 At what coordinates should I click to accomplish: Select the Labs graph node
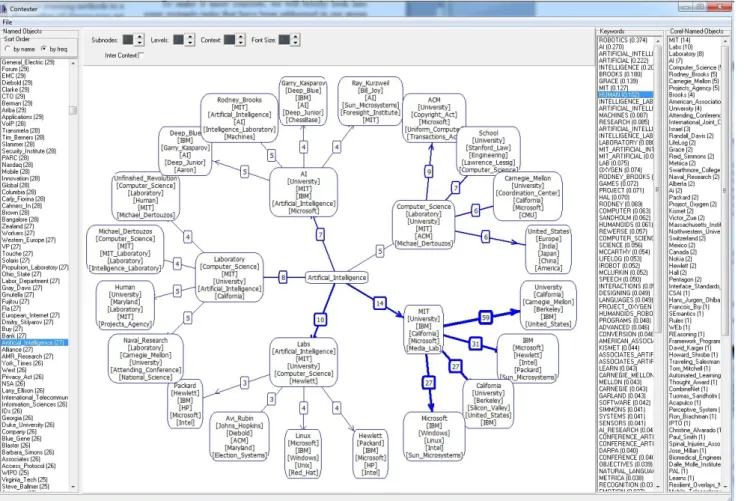click(x=304, y=362)
